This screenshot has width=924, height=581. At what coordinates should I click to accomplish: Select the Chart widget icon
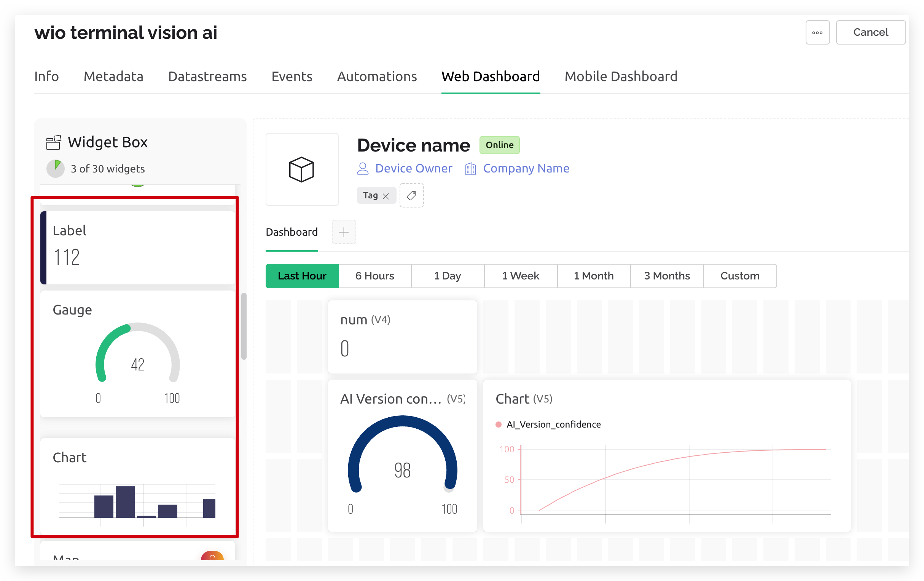pyautogui.click(x=139, y=488)
